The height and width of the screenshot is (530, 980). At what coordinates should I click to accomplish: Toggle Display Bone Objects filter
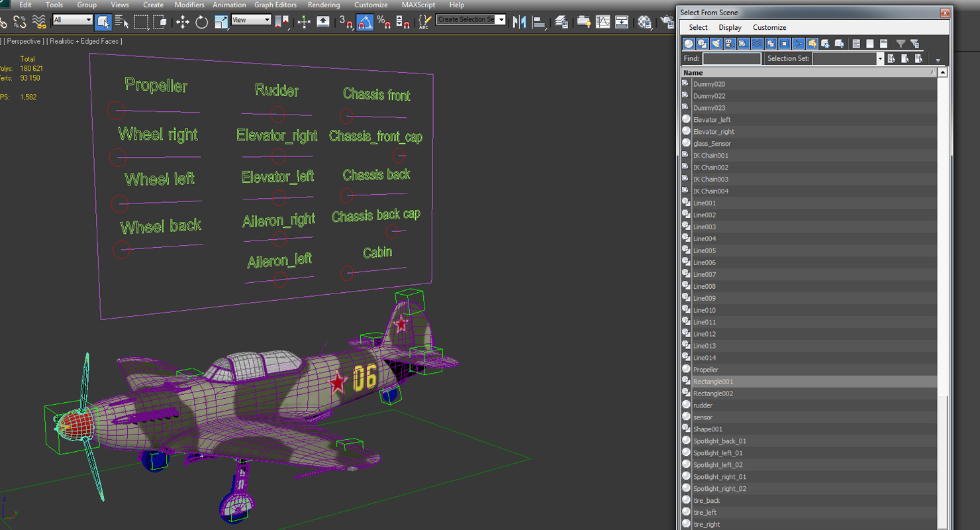click(x=798, y=44)
